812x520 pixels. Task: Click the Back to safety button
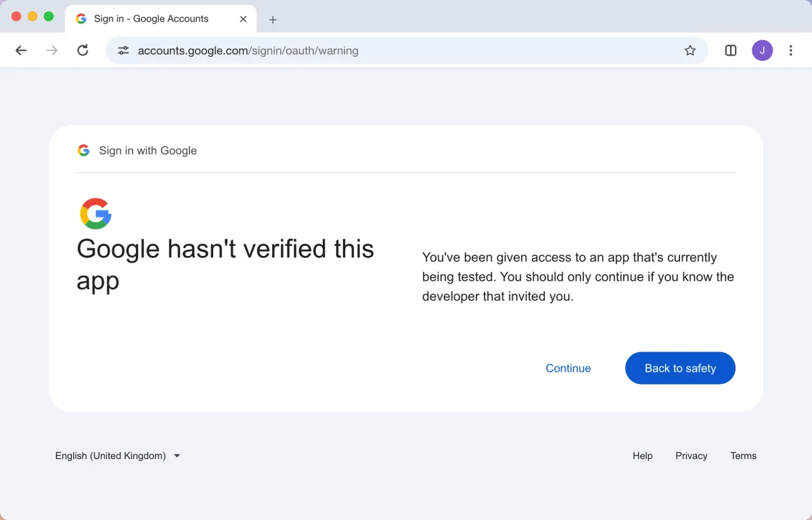click(x=680, y=368)
